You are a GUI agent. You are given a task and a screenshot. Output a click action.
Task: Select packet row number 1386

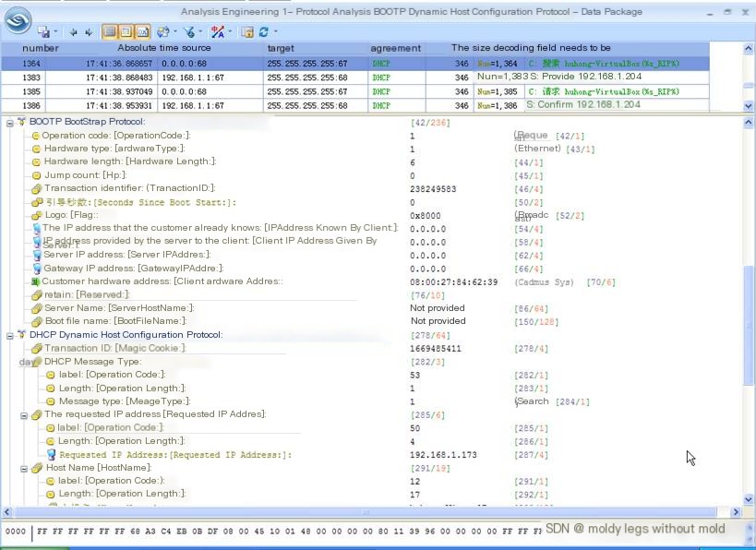tap(354, 105)
